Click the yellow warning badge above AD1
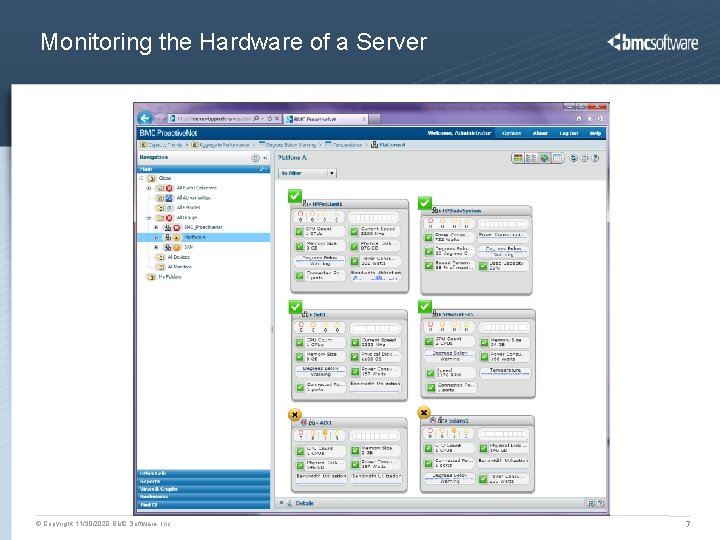This screenshot has width=720, height=540. click(294, 415)
